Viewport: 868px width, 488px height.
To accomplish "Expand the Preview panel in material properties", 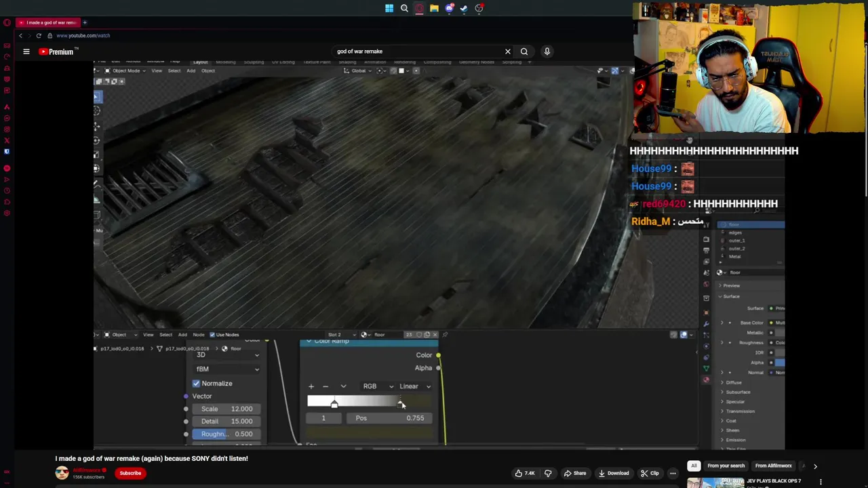I will tap(731, 285).
